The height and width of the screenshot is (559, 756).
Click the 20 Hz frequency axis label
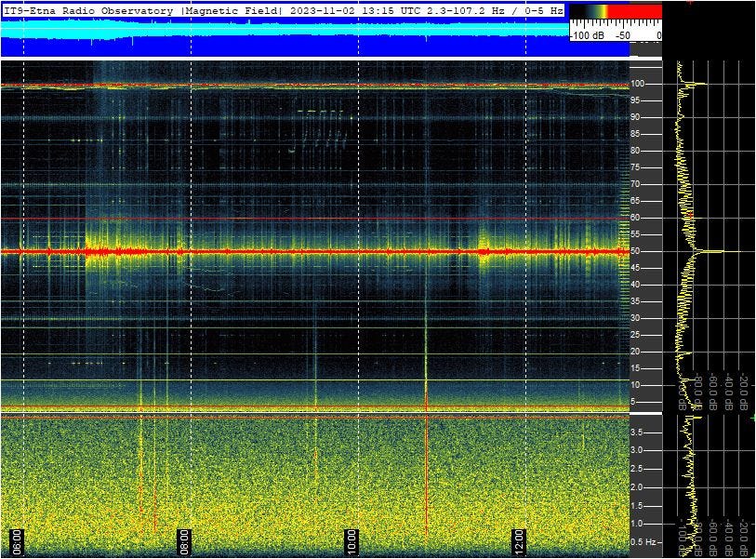[635, 352]
